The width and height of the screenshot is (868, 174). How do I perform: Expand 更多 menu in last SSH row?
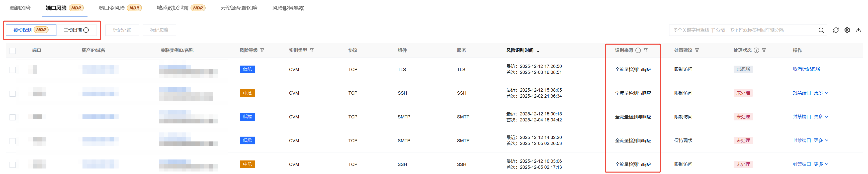(x=821, y=164)
